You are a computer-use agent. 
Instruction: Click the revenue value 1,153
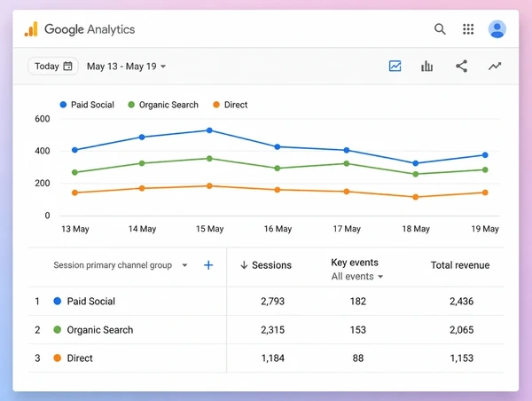[x=461, y=358]
